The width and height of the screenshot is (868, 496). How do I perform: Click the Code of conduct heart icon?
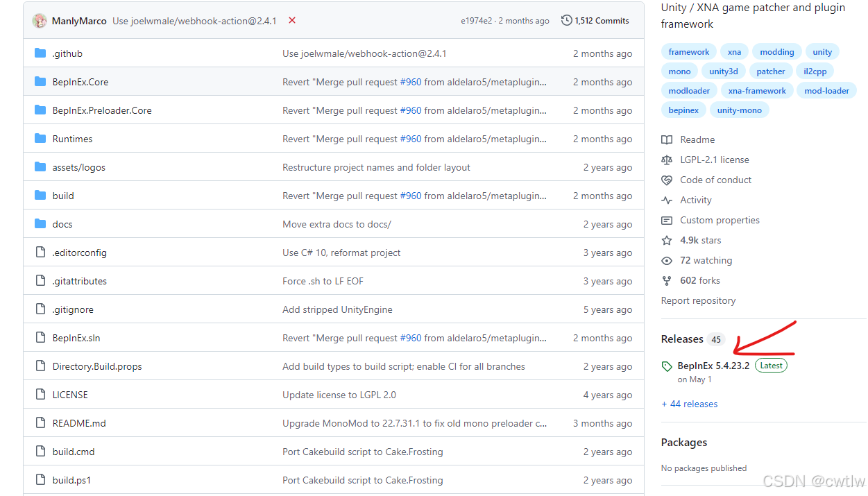click(667, 180)
